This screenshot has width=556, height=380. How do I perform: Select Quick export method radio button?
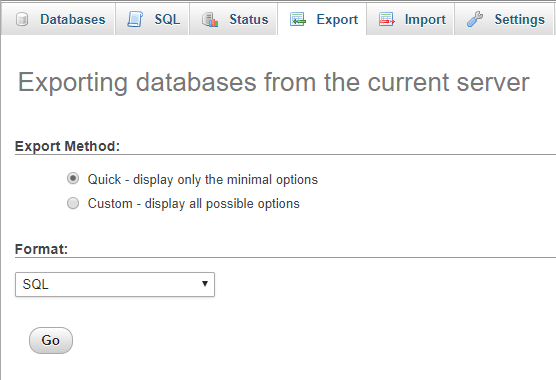(x=73, y=178)
